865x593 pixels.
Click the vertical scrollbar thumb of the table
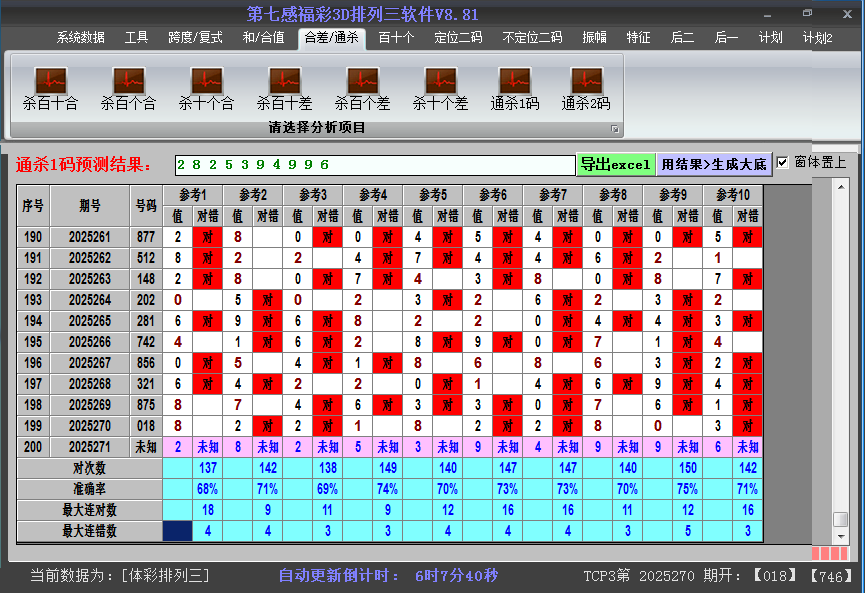(841, 520)
